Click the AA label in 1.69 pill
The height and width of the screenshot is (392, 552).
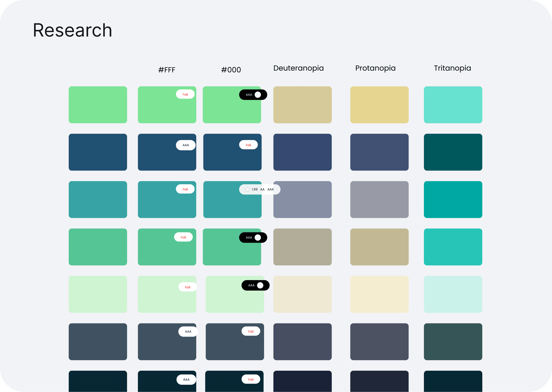(x=262, y=189)
